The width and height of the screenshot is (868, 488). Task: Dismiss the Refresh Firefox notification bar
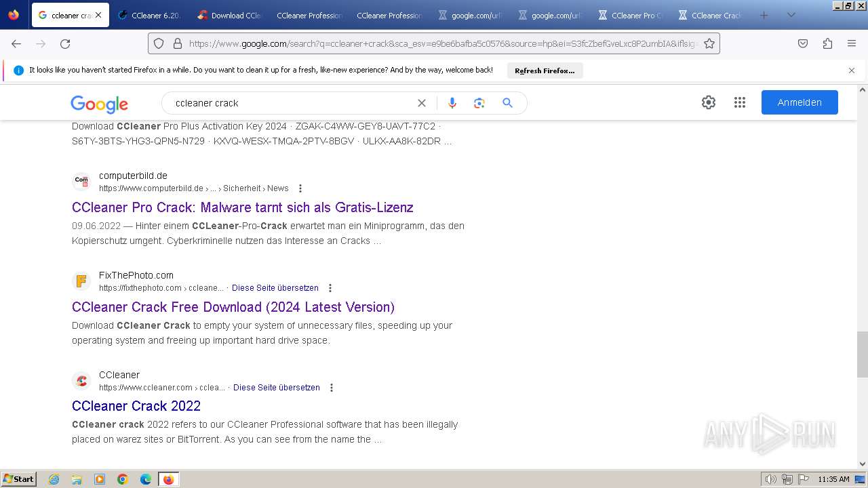click(x=852, y=70)
